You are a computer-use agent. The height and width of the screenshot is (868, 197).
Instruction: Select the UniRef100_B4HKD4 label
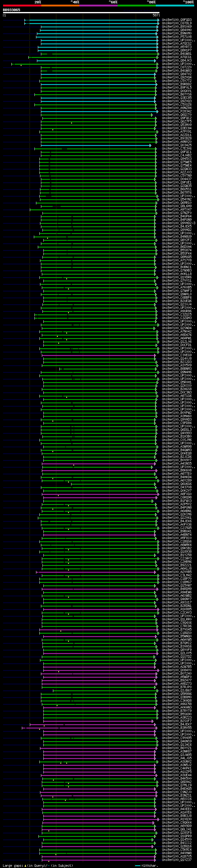coord(177,477)
